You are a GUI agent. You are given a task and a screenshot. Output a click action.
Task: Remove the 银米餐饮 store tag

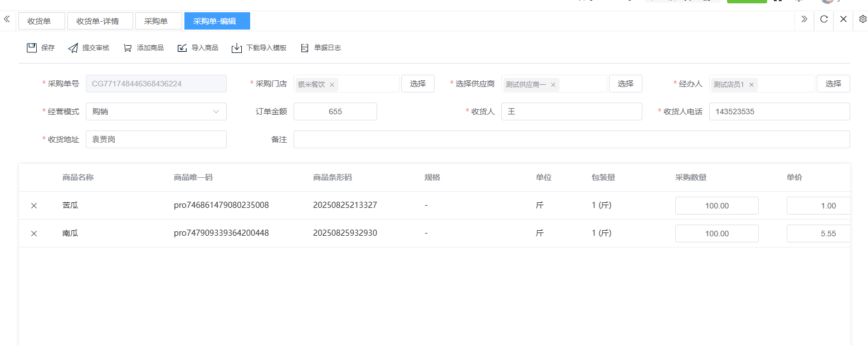[x=332, y=85]
